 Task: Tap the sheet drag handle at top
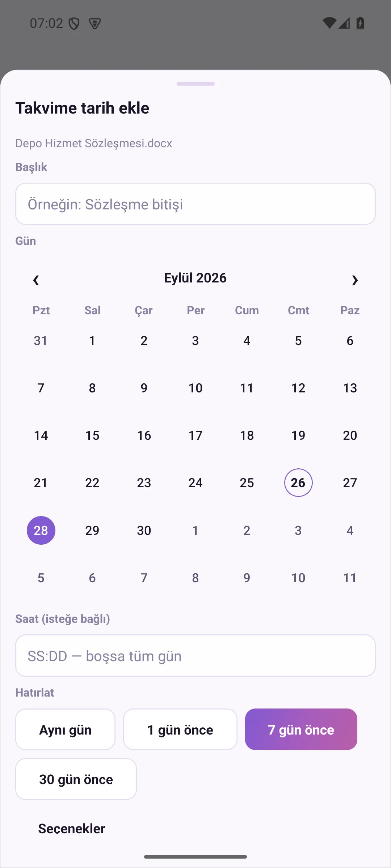tap(195, 84)
